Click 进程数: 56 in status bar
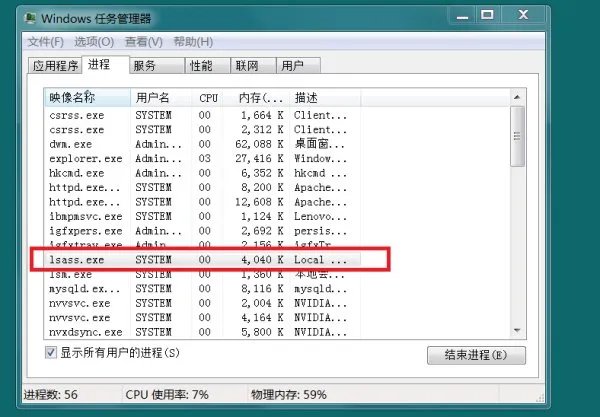This screenshot has width=600, height=417. (x=51, y=394)
